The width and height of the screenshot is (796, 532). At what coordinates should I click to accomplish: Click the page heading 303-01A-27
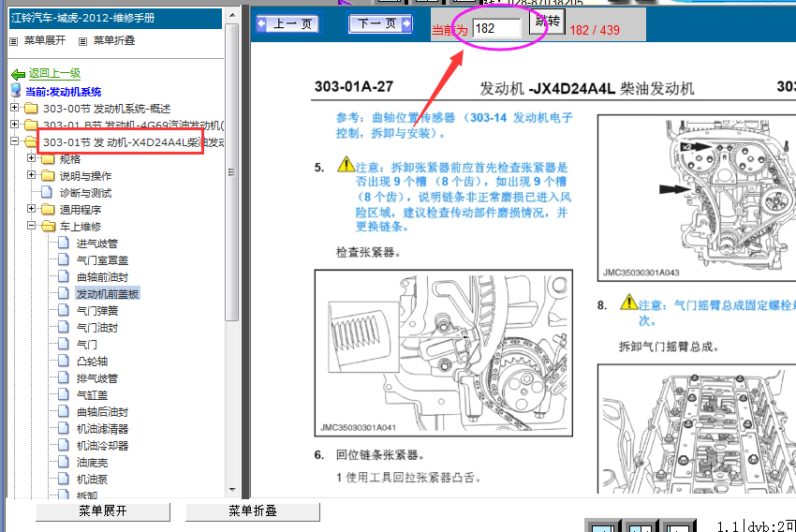[354, 87]
